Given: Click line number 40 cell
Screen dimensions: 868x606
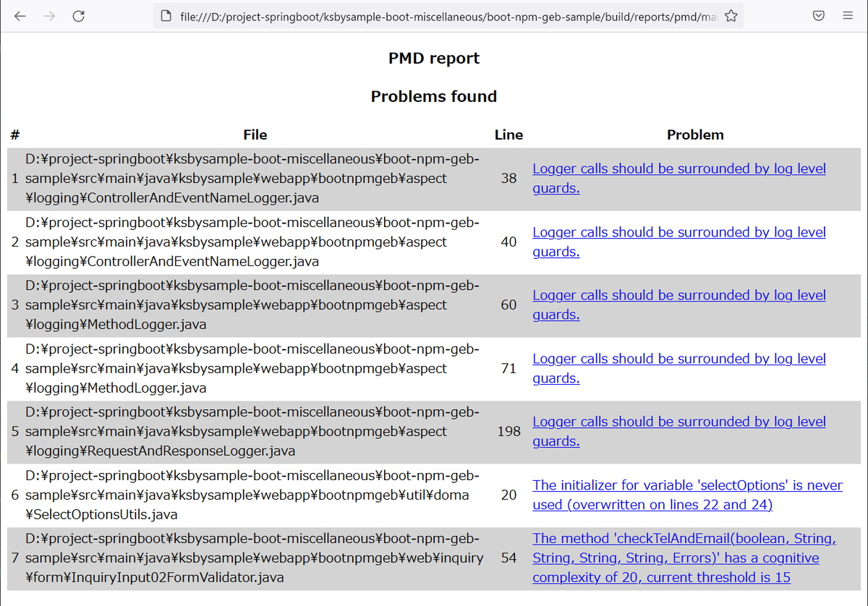Looking at the screenshot, I should click(x=509, y=242).
